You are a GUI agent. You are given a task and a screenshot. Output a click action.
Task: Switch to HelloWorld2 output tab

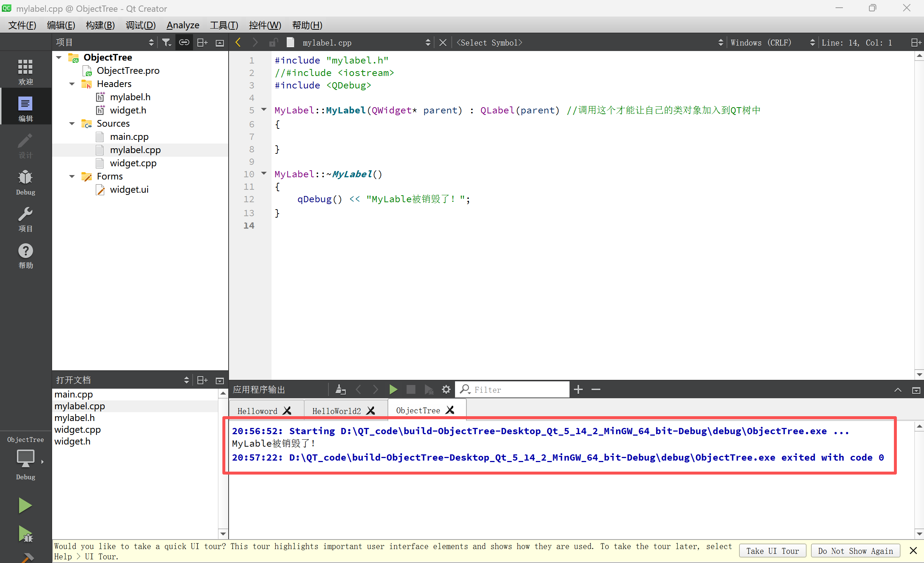[x=337, y=411]
